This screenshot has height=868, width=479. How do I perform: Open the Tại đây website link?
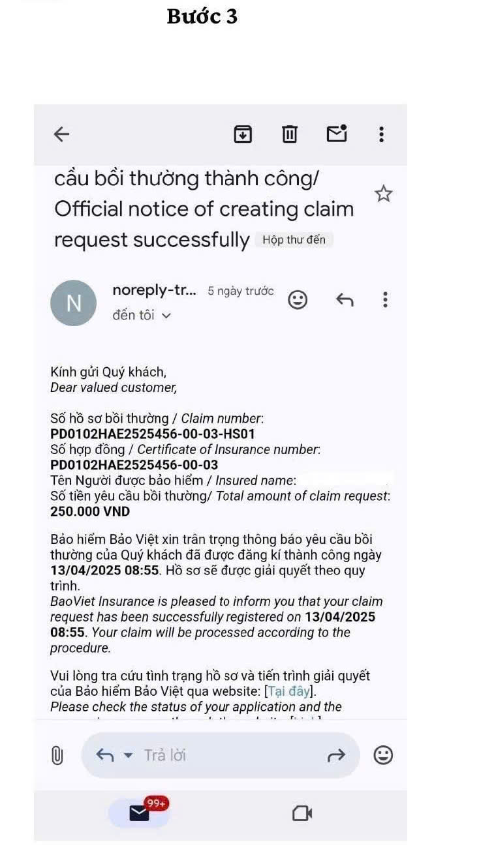[290, 691]
